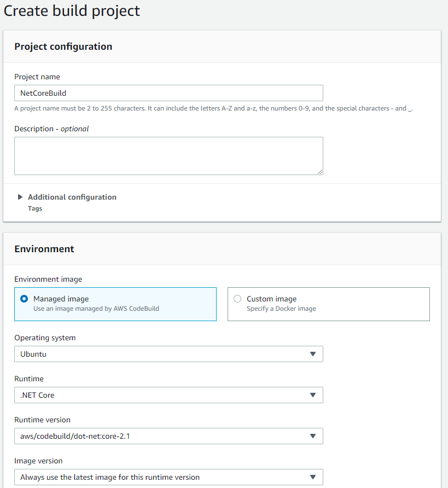Open the Runtime version dropdown
448x488 pixels.
pyautogui.click(x=168, y=436)
